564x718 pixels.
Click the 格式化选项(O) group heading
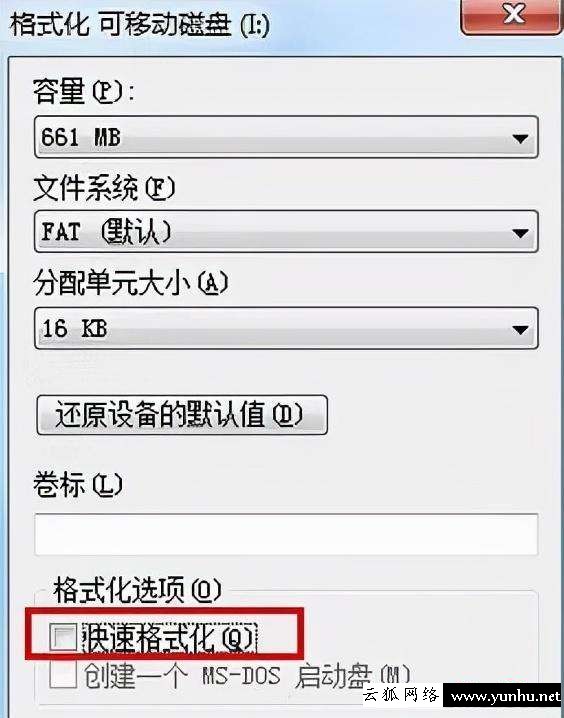[137, 590]
